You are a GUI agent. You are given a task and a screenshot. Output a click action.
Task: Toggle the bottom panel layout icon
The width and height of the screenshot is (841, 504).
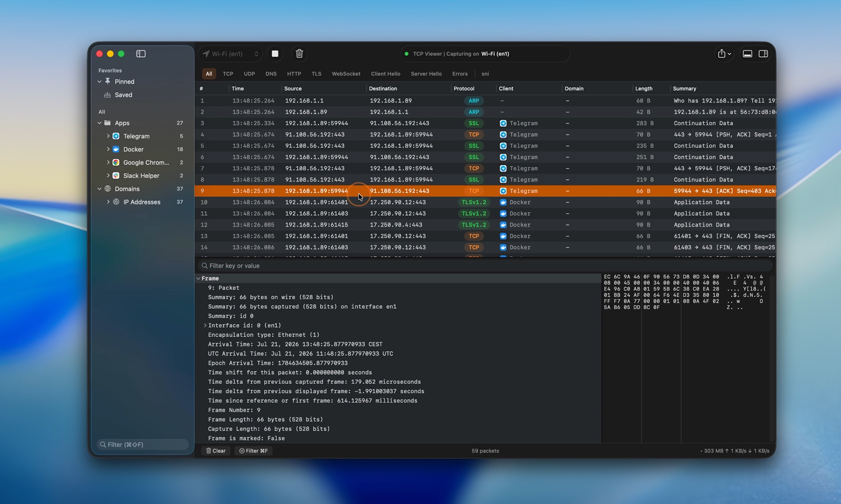point(747,54)
